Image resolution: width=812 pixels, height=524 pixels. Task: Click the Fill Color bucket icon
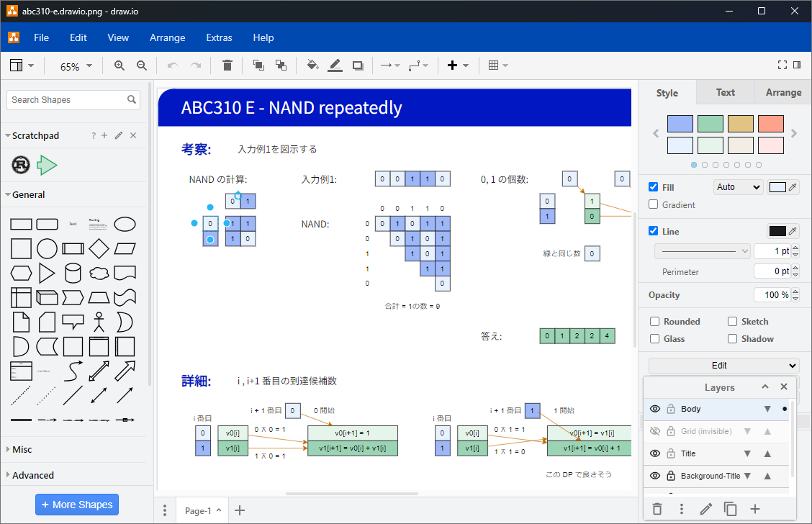tap(312, 65)
